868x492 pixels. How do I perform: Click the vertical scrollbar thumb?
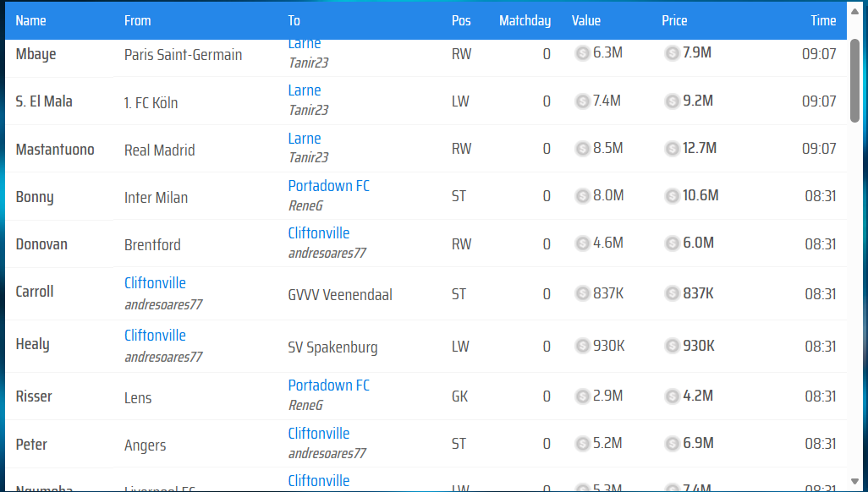[x=855, y=80]
